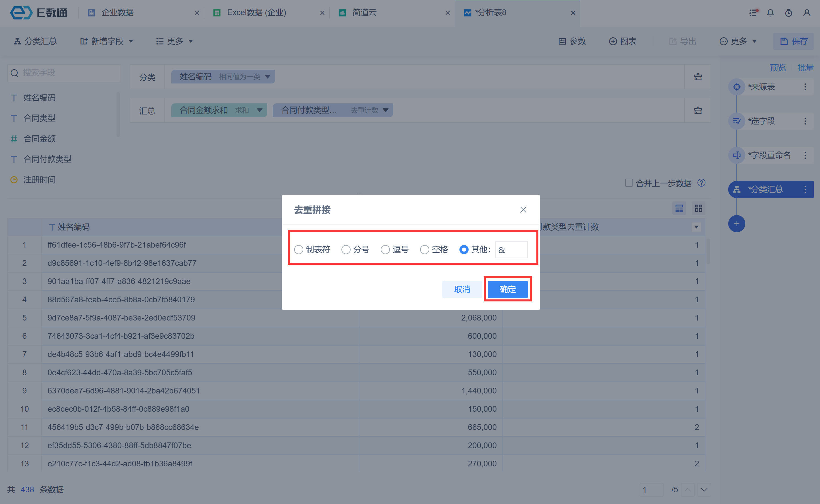Screen dimensions: 820x504
Task: Open the user profile icon
Action: [x=807, y=13]
